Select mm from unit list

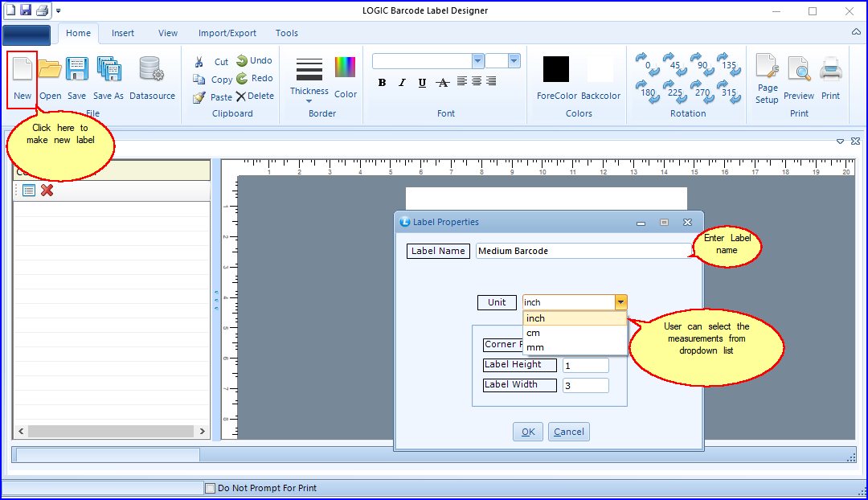[x=575, y=347]
